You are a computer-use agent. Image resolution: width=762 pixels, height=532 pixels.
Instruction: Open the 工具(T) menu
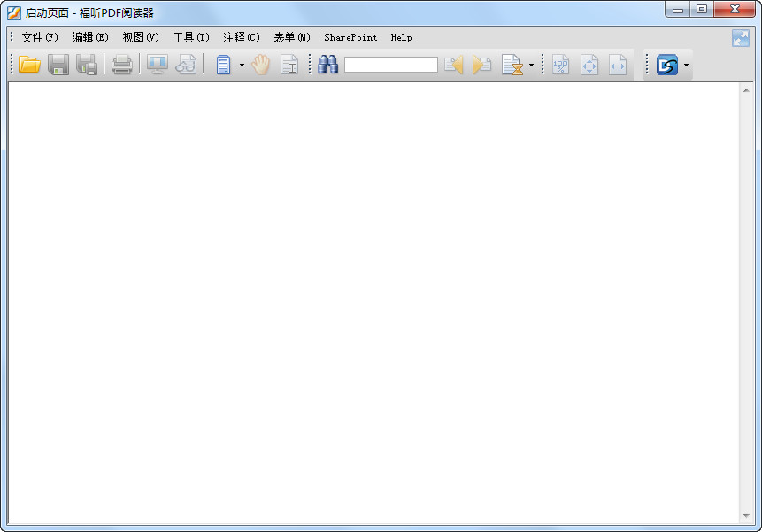(191, 37)
